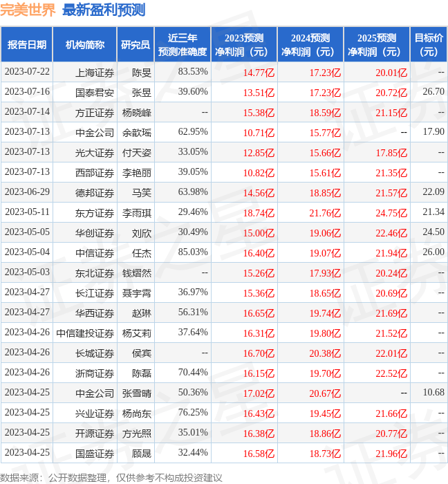Viewport: 448px width, 484px height.
Task: Select the 报告日期 column header
Action: click(x=27, y=44)
